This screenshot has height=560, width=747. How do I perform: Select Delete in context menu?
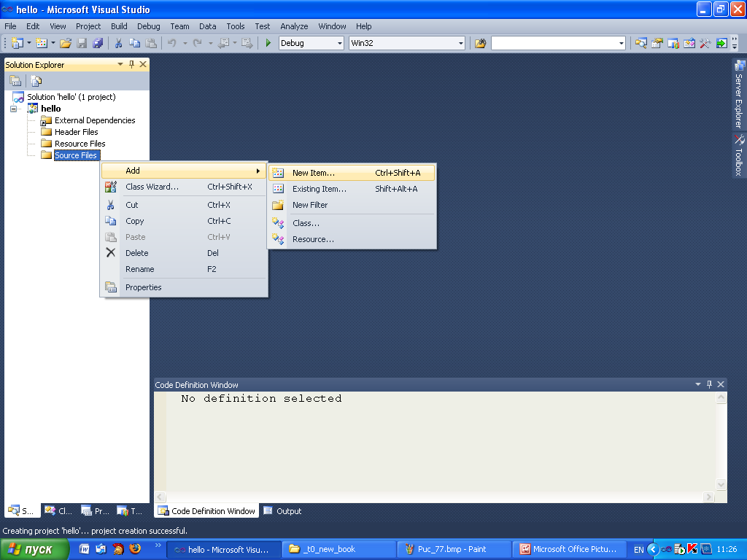tap(184, 253)
